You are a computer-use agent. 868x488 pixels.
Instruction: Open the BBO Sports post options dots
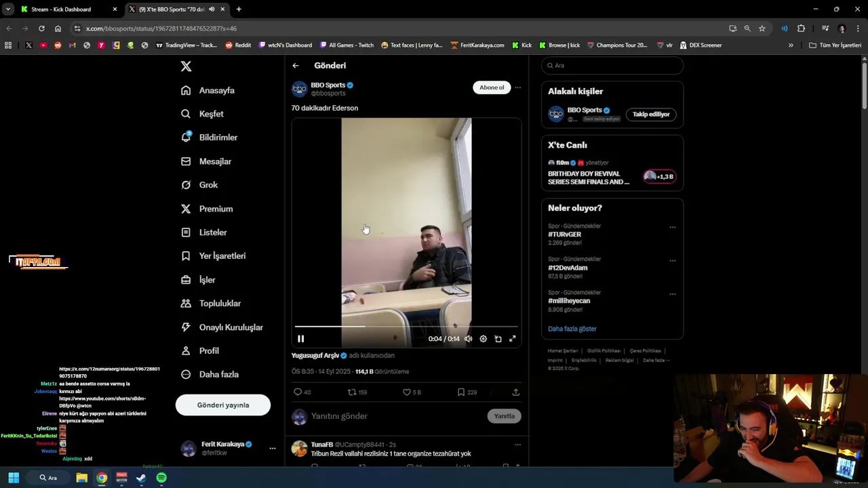518,87
